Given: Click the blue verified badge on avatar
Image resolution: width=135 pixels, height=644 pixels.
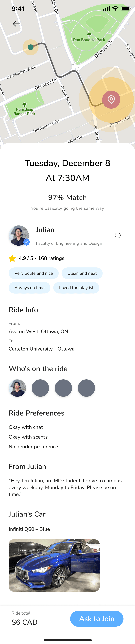Looking at the screenshot, I should coord(27,242).
